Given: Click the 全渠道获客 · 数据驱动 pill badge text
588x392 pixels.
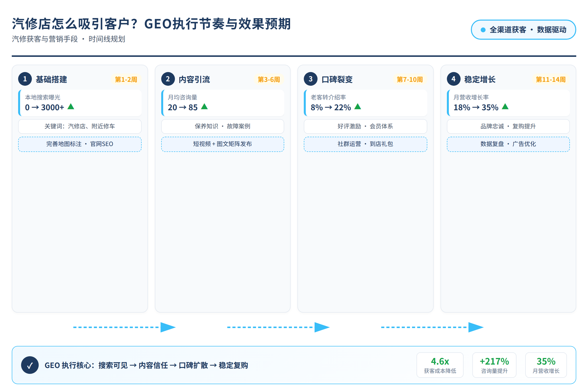Looking at the screenshot, I should (x=528, y=30).
